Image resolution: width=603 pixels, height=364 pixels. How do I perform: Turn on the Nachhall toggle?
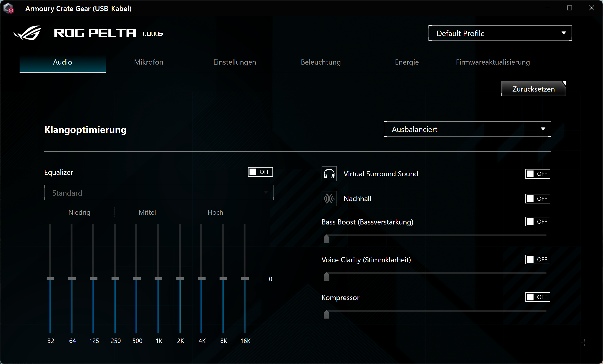tap(538, 199)
